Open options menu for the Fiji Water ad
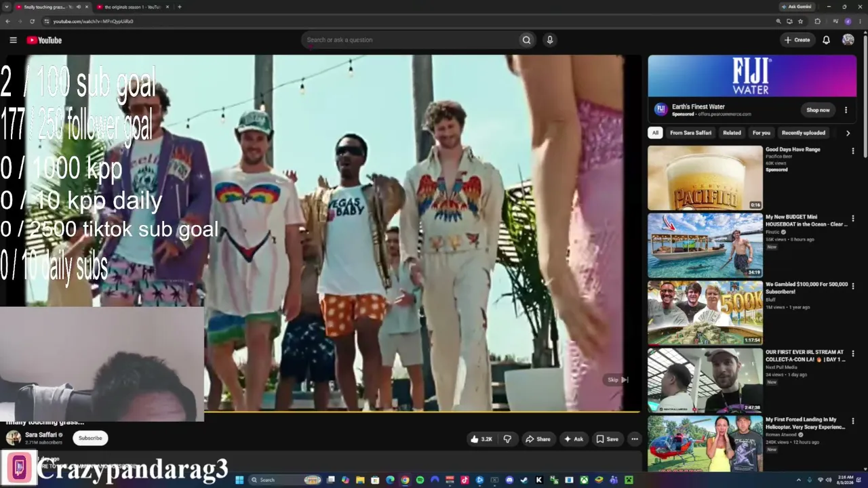Screen dimensions: 868x488 pos(846,110)
